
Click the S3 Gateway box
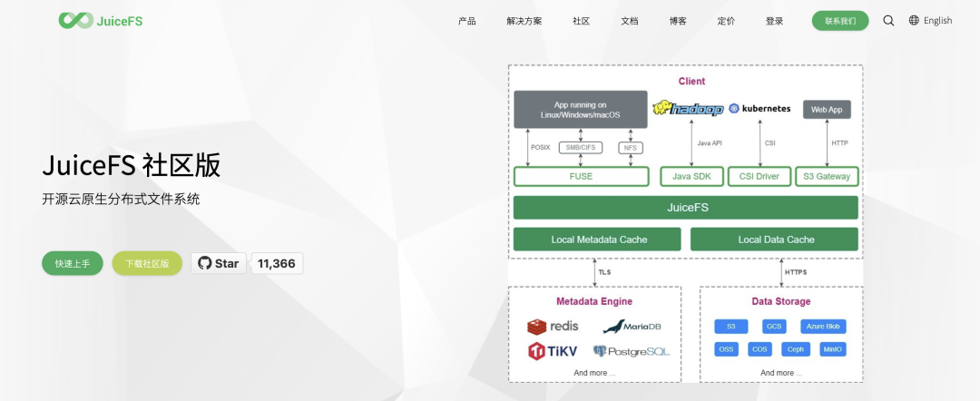[x=827, y=176]
